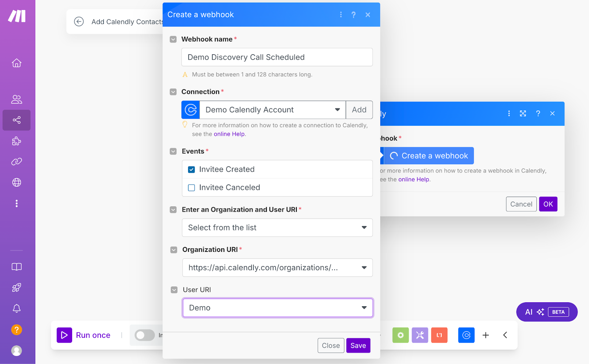Click Webhook name input field
Image resolution: width=589 pixels, height=364 pixels.
point(277,57)
